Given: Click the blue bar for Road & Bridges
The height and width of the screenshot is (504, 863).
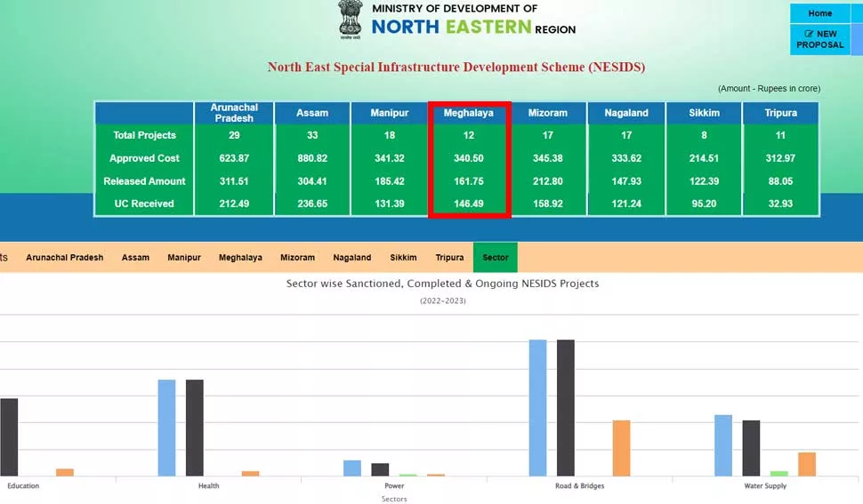Looking at the screenshot, I should 537,408.
